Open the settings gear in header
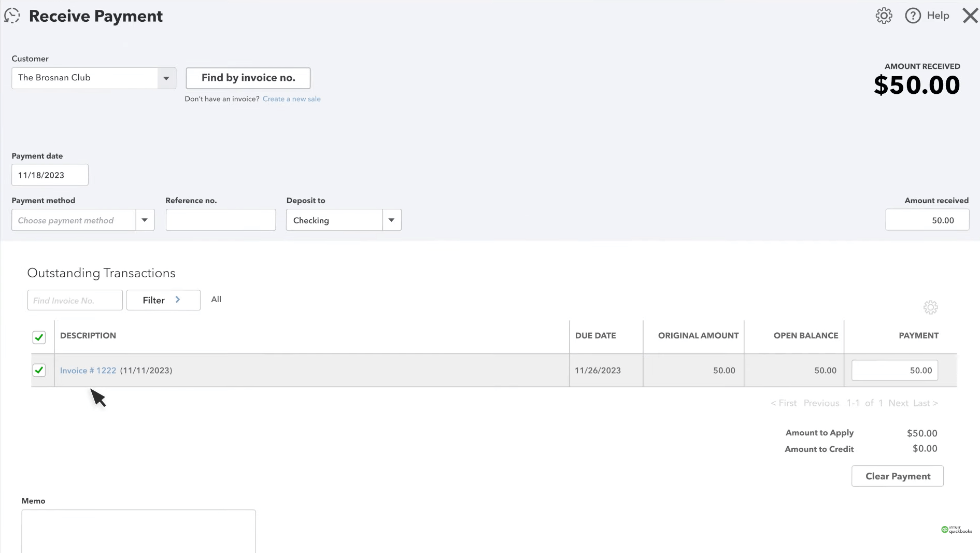980x553 pixels. point(884,16)
